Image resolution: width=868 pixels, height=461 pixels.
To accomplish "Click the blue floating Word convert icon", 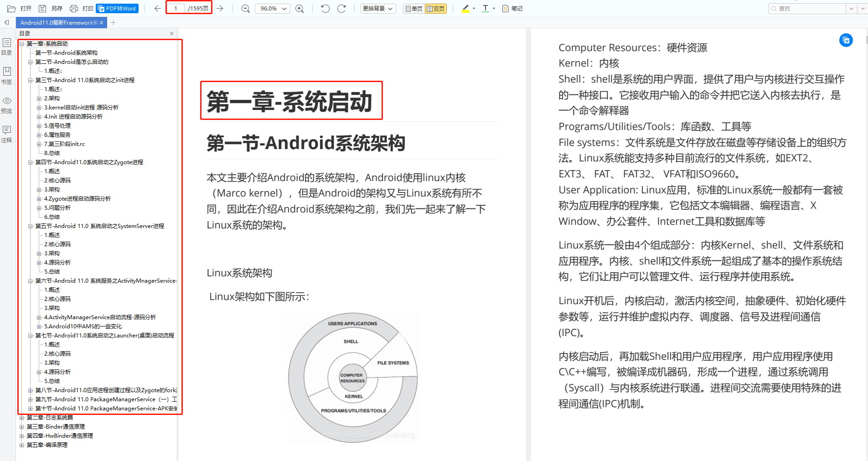I will click(846, 40).
